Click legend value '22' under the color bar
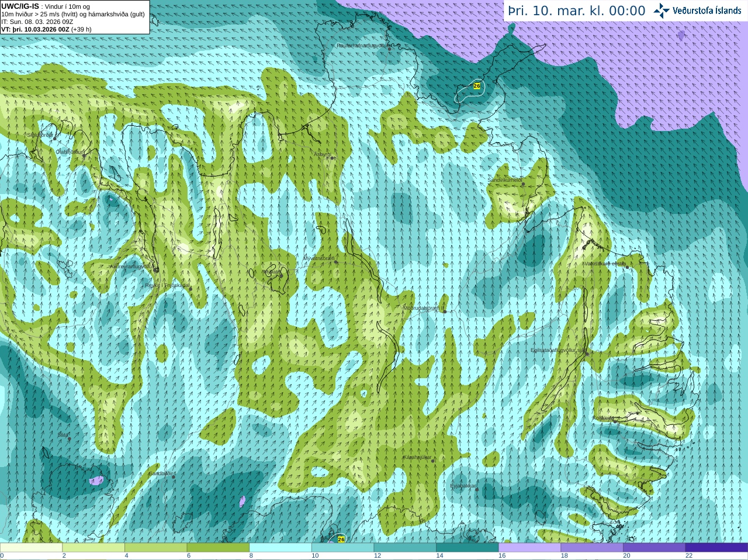The image size is (748, 560). [x=689, y=556]
